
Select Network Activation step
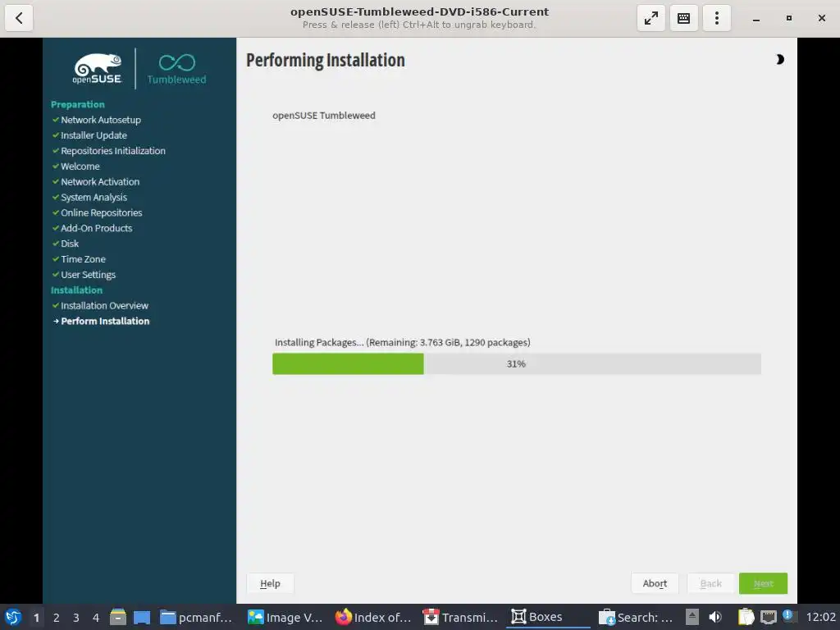[100, 182]
